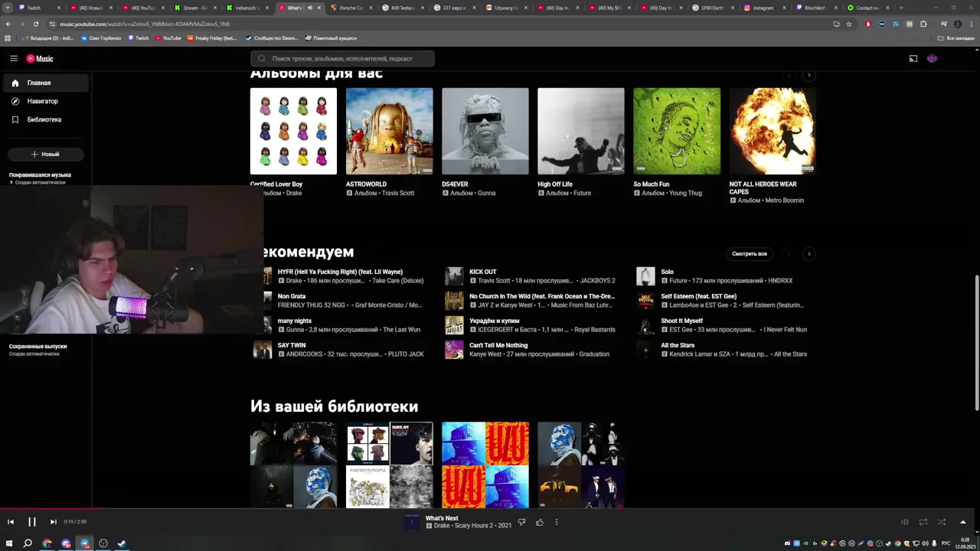This screenshot has width=980, height=551.
Task: Expand the player page arrow
Action: pos(962,522)
